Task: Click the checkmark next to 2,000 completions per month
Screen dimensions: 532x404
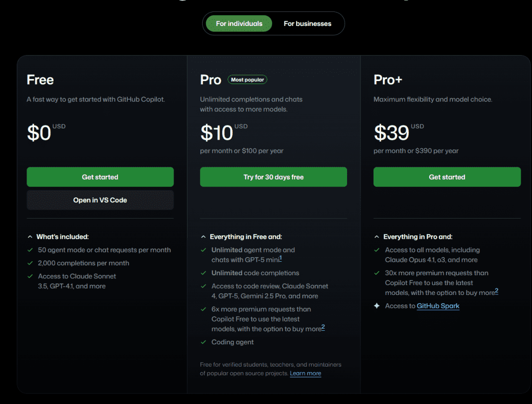Action: click(30, 263)
